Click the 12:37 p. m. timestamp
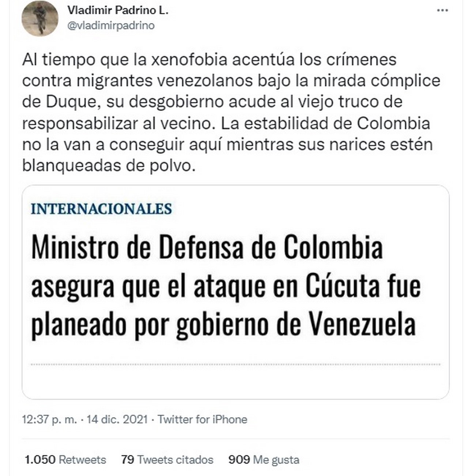468x476 pixels. [x=49, y=419]
